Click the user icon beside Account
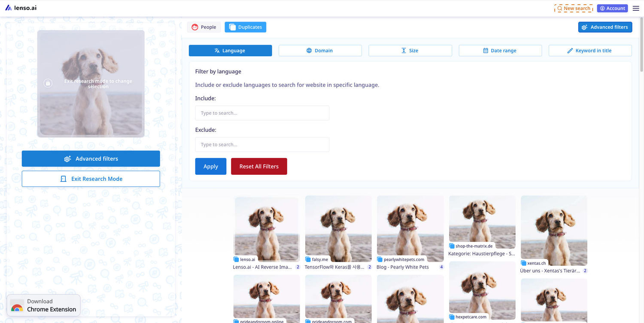Image resolution: width=644 pixels, height=323 pixels. coord(603,8)
